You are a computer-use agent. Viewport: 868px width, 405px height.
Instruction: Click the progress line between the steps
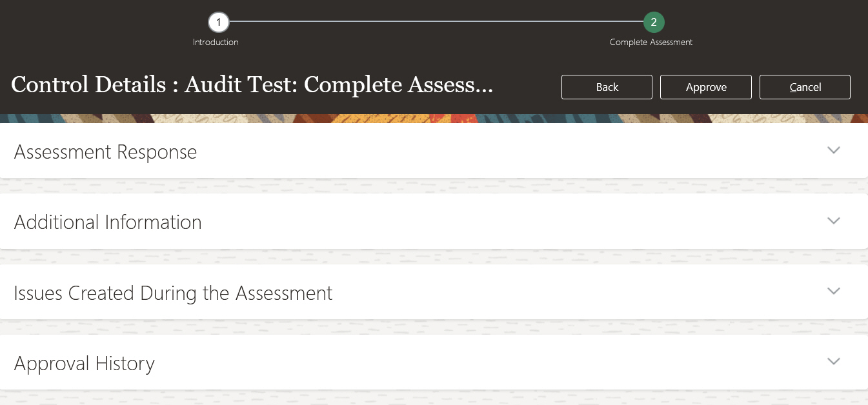point(436,22)
